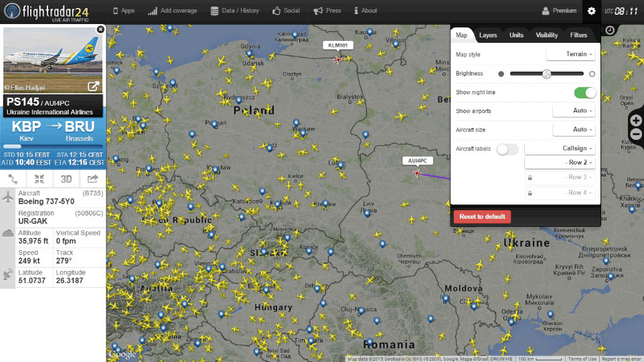Screen dimensions: 644x362
Task: Click the Warsaw airport pin
Action: (x=303, y=133)
